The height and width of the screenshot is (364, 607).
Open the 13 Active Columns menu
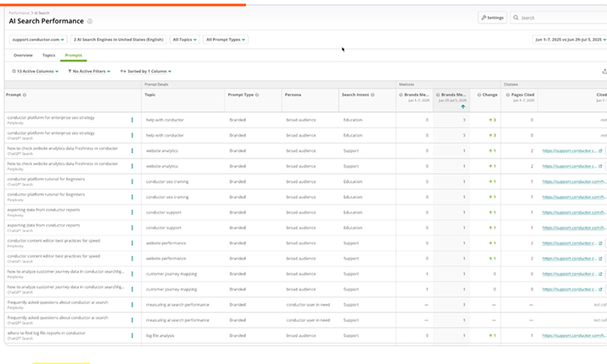tap(36, 71)
